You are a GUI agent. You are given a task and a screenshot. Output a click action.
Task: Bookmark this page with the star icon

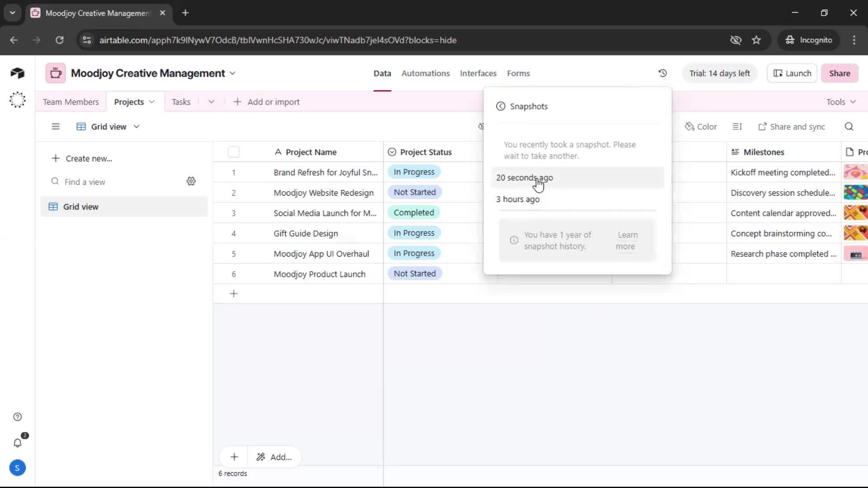tap(756, 40)
